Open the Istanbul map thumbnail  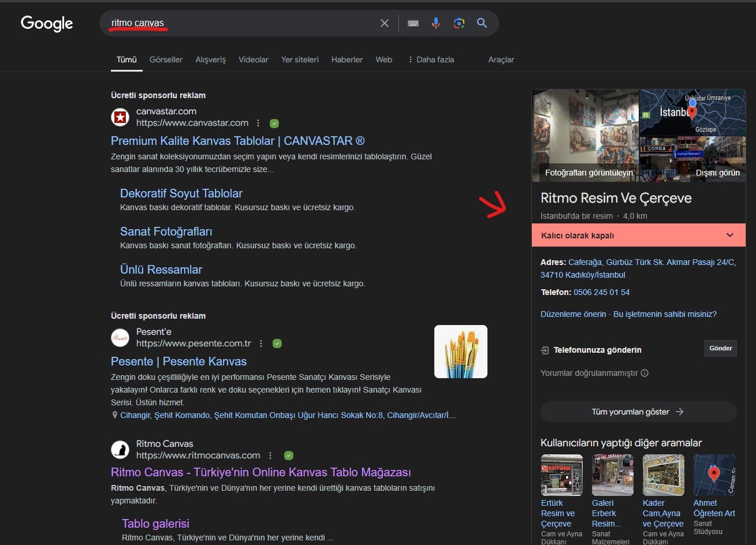click(692, 113)
